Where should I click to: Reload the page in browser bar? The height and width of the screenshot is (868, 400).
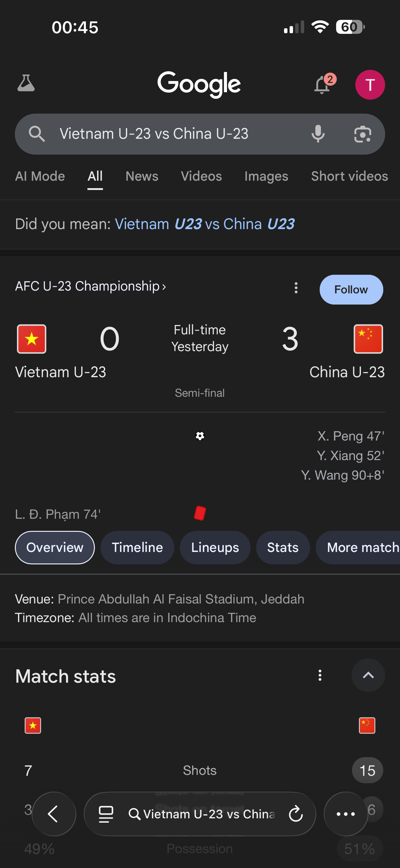tap(296, 814)
